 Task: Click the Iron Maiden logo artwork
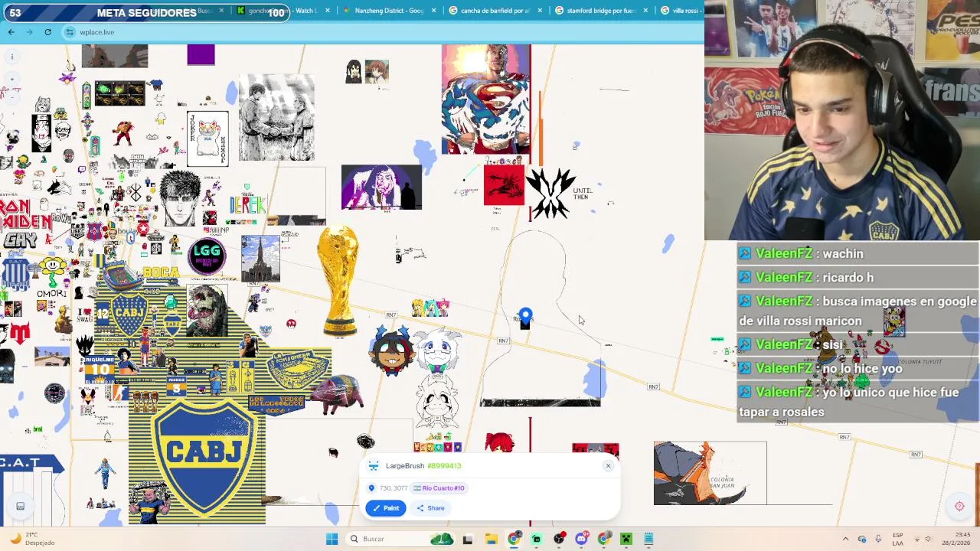(25, 214)
